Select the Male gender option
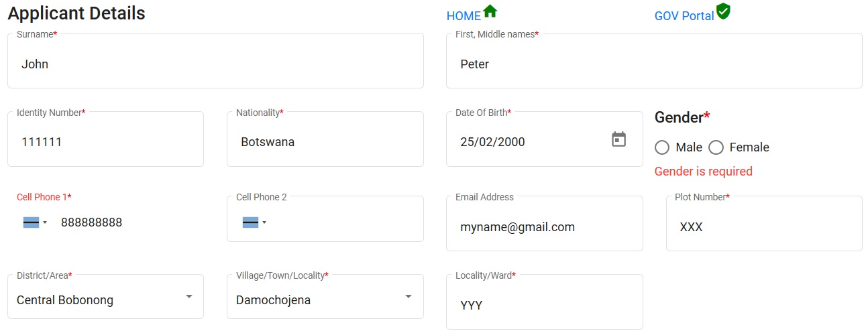Viewport: 868px width, 331px height. tap(662, 147)
